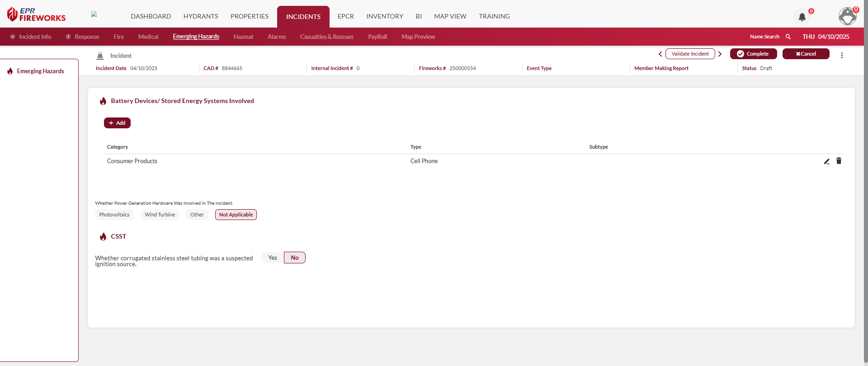Open the Hazmat tab
868x366 pixels.
[x=243, y=37]
